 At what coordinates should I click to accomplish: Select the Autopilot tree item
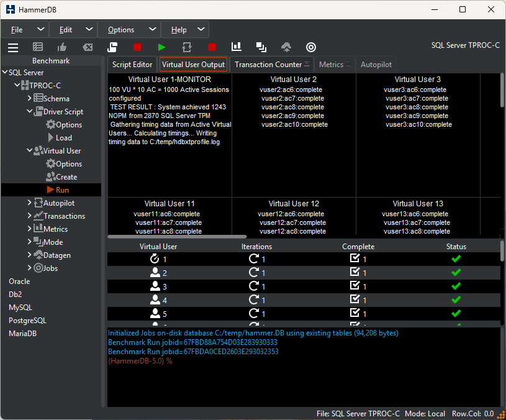click(x=59, y=203)
